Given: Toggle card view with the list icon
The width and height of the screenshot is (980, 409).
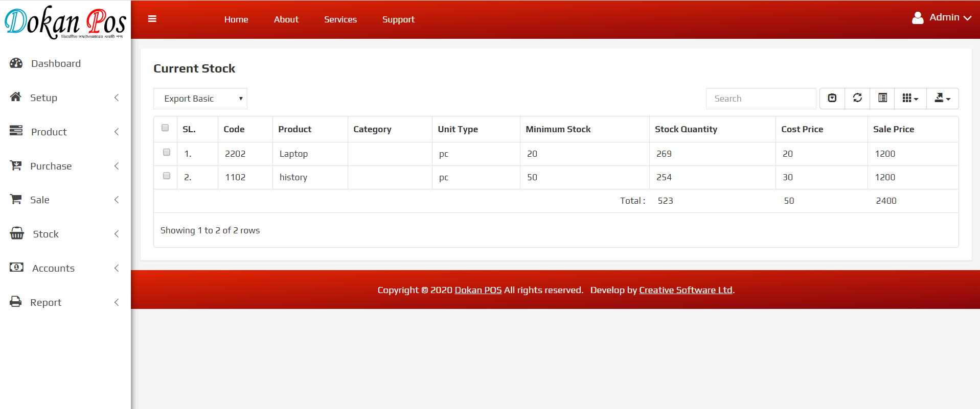Looking at the screenshot, I should point(882,98).
